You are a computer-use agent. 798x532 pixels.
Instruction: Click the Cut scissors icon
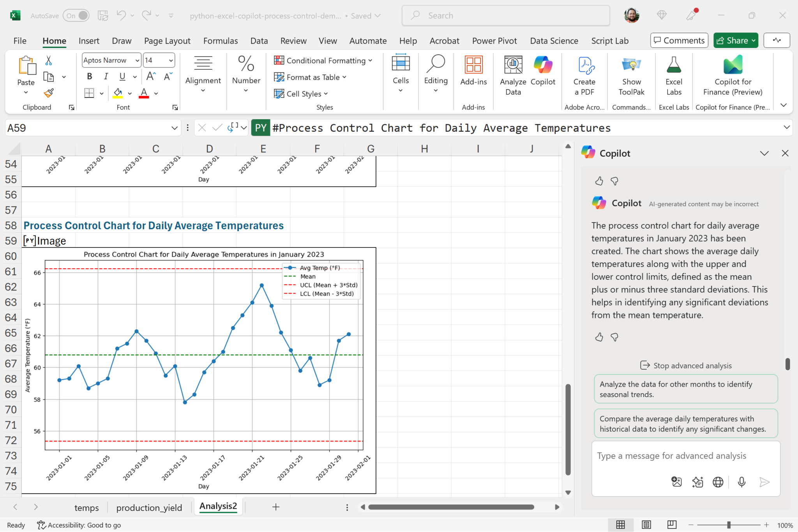49,60
